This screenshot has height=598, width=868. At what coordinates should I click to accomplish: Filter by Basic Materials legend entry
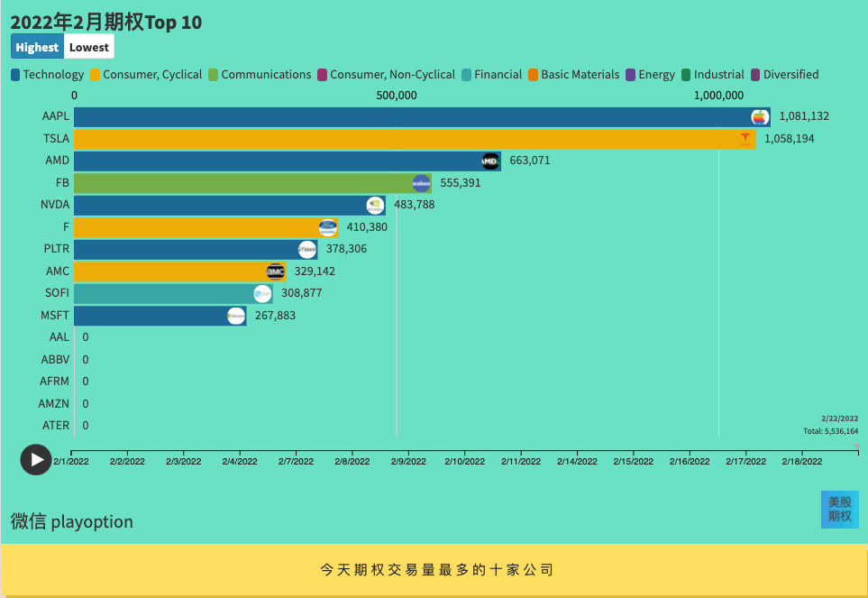[573, 75]
